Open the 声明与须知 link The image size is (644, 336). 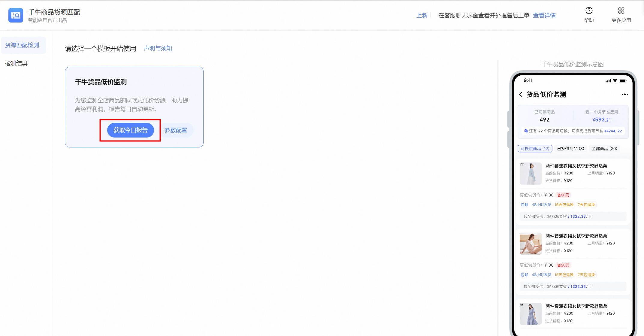click(x=158, y=48)
